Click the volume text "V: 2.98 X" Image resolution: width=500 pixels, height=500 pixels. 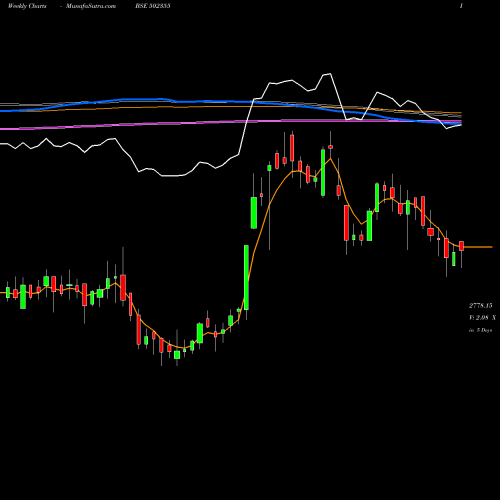482,318
